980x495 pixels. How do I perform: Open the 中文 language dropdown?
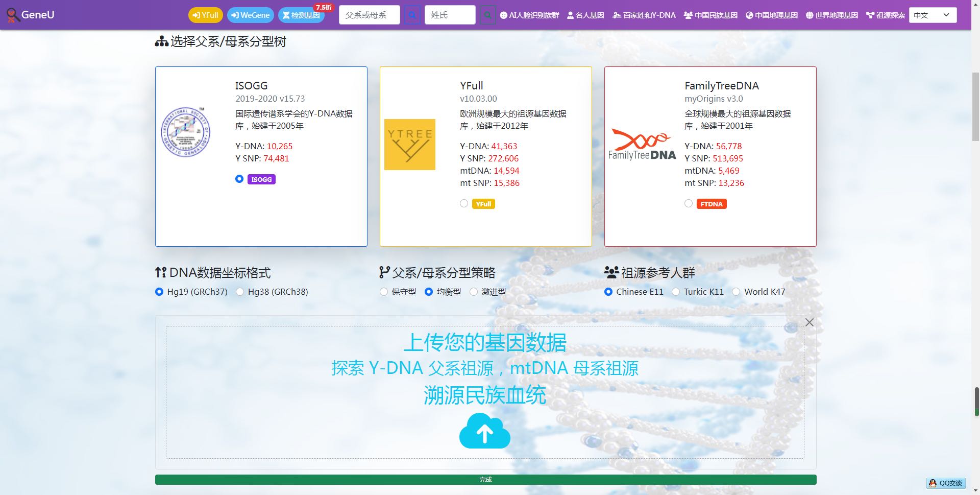(x=932, y=15)
